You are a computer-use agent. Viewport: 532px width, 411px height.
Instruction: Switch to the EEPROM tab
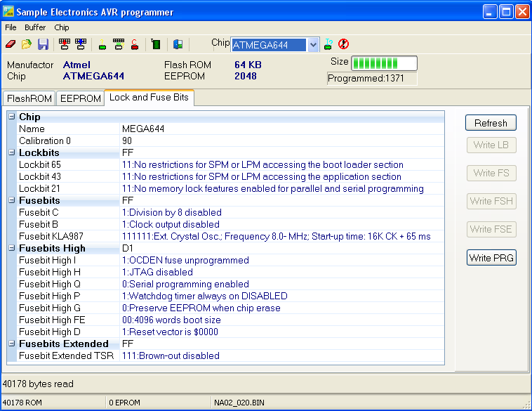pos(80,98)
